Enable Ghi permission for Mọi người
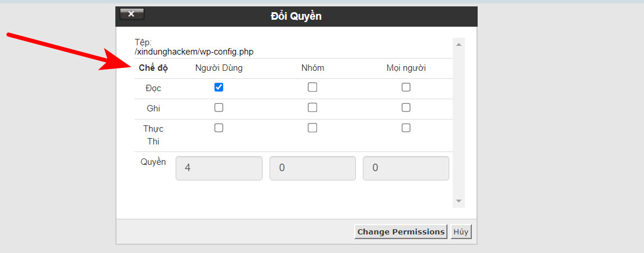The height and width of the screenshot is (253, 644). pyautogui.click(x=406, y=107)
